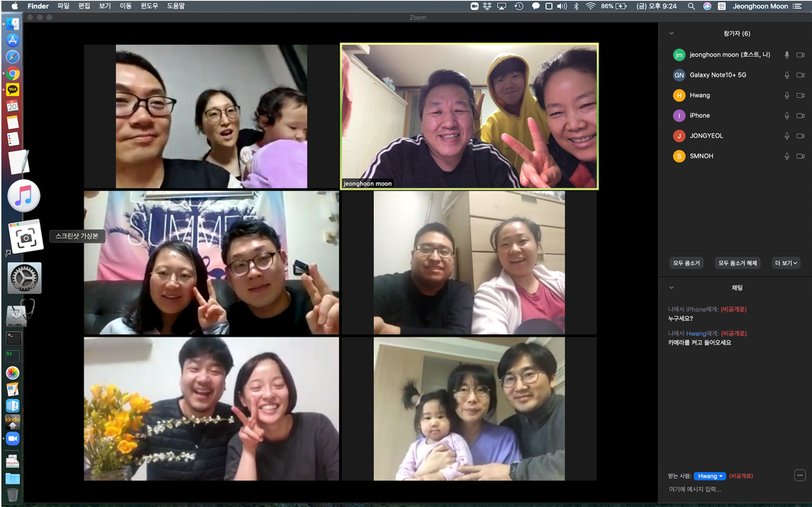Viewport: 812px width, 507px height.
Task: Open the 보기 menu
Action: coord(105,6)
